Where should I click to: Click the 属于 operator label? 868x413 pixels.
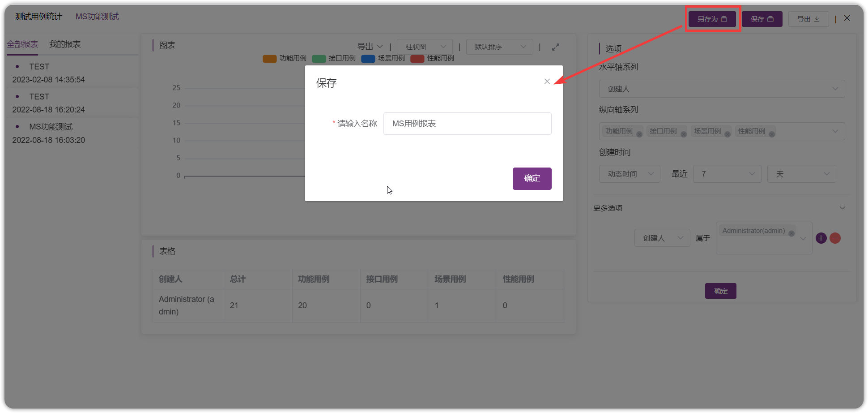[702, 238]
